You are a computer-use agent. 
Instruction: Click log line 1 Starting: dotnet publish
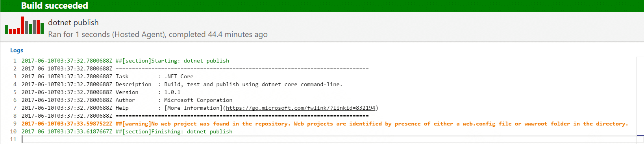pos(125,61)
